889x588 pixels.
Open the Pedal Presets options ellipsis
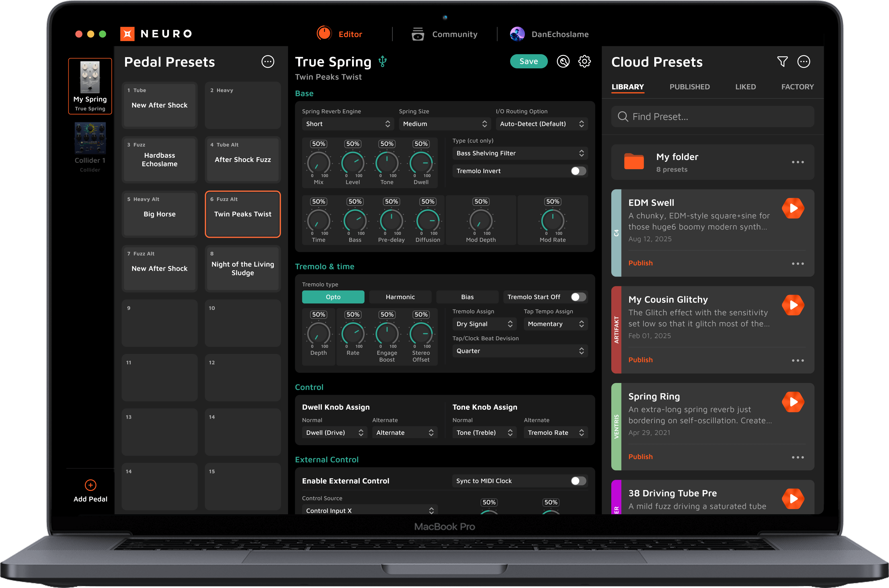pos(267,62)
